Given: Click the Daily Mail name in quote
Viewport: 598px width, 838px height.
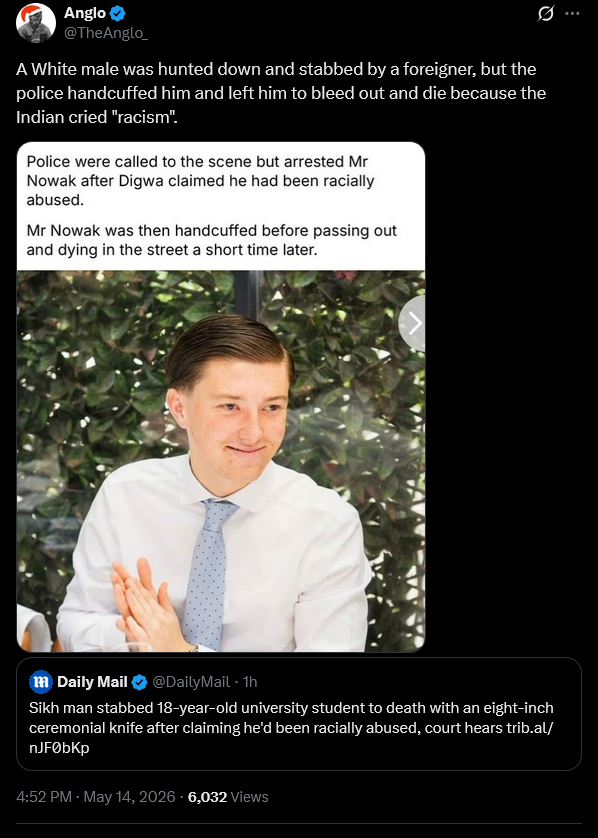Looking at the screenshot, I should point(92,682).
